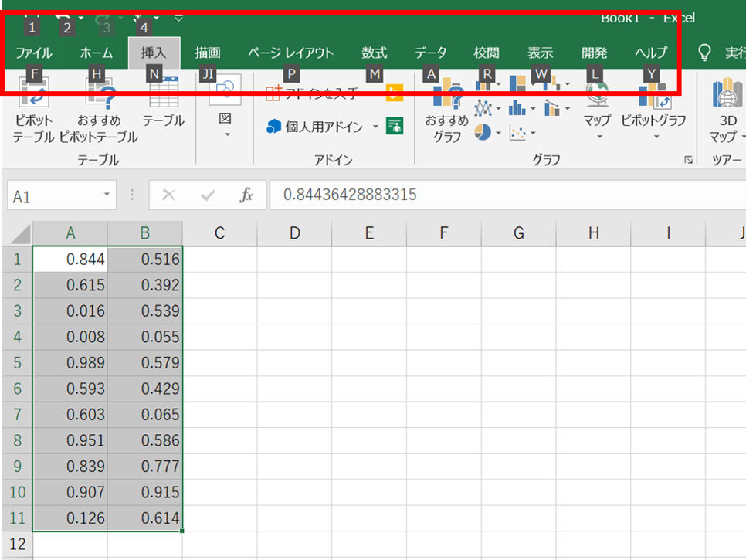Image resolution: width=746 pixels, height=560 pixels.
Task: Switch to the Formulas (数式) tab
Action: click(x=375, y=53)
